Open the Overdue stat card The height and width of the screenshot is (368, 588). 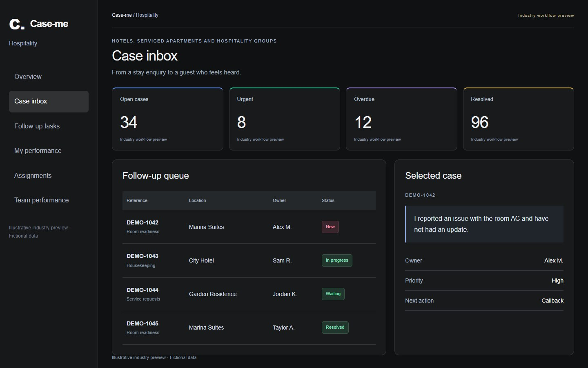pyautogui.click(x=401, y=119)
